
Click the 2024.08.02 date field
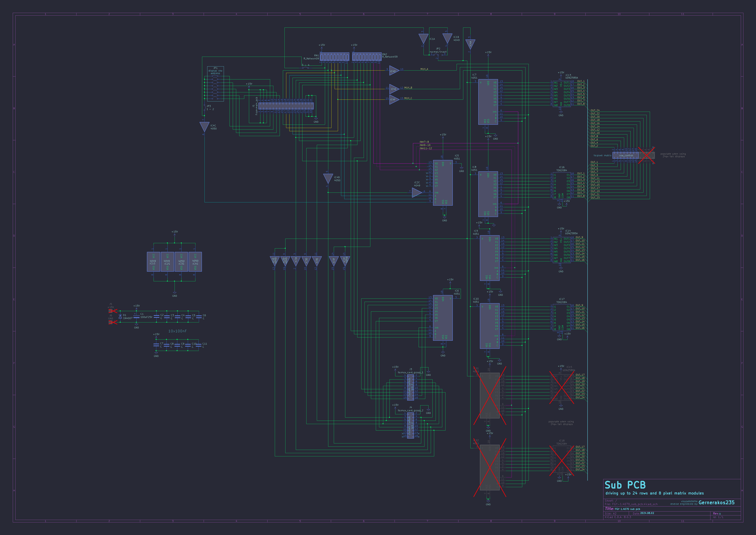click(x=647, y=513)
